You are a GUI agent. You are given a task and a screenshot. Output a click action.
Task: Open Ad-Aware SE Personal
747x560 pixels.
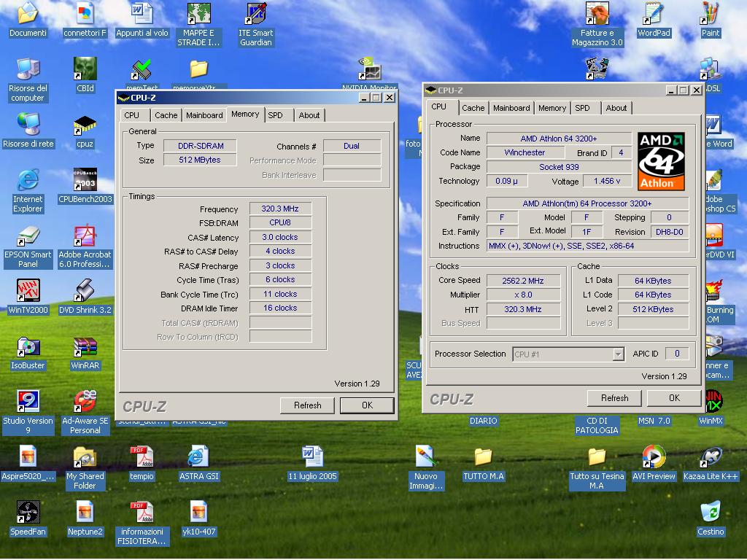click(85, 402)
